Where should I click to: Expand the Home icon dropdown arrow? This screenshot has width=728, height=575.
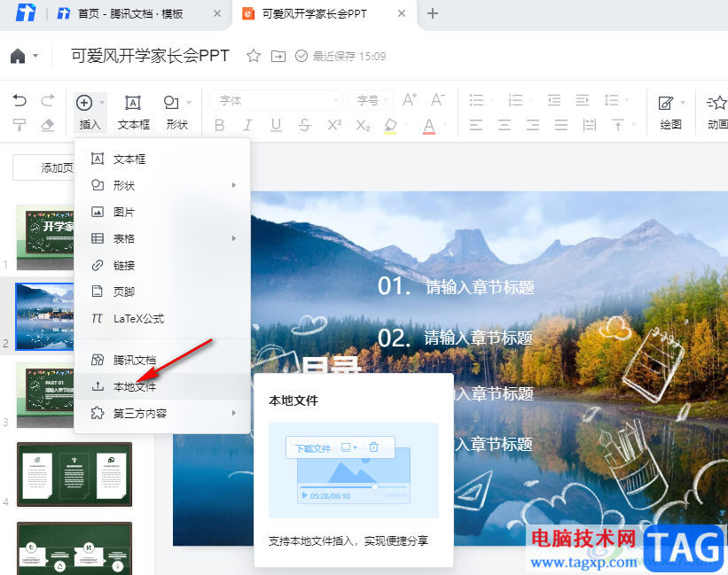[35, 56]
